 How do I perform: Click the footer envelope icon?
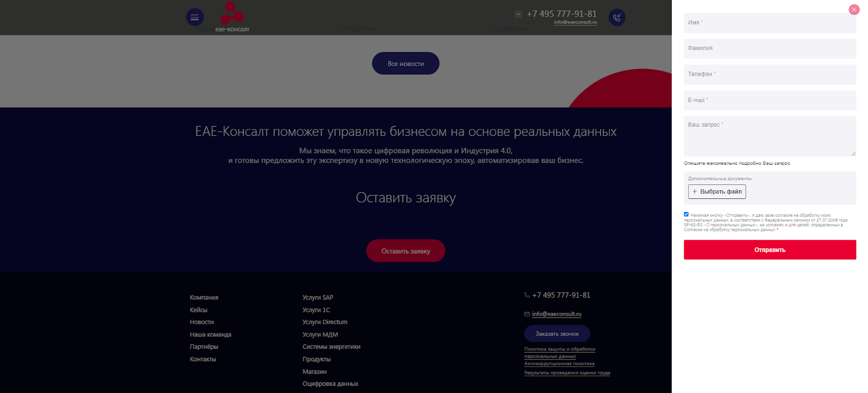tap(527, 314)
